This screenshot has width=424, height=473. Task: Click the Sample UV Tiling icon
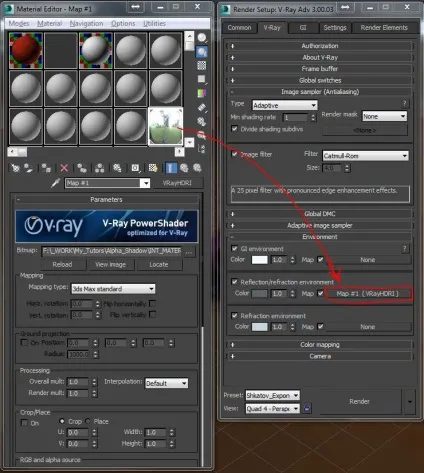[202, 79]
